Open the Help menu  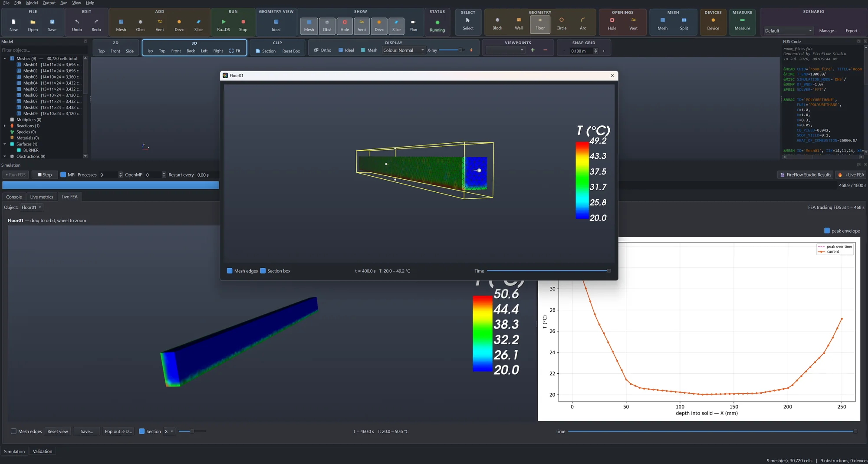(x=90, y=3)
